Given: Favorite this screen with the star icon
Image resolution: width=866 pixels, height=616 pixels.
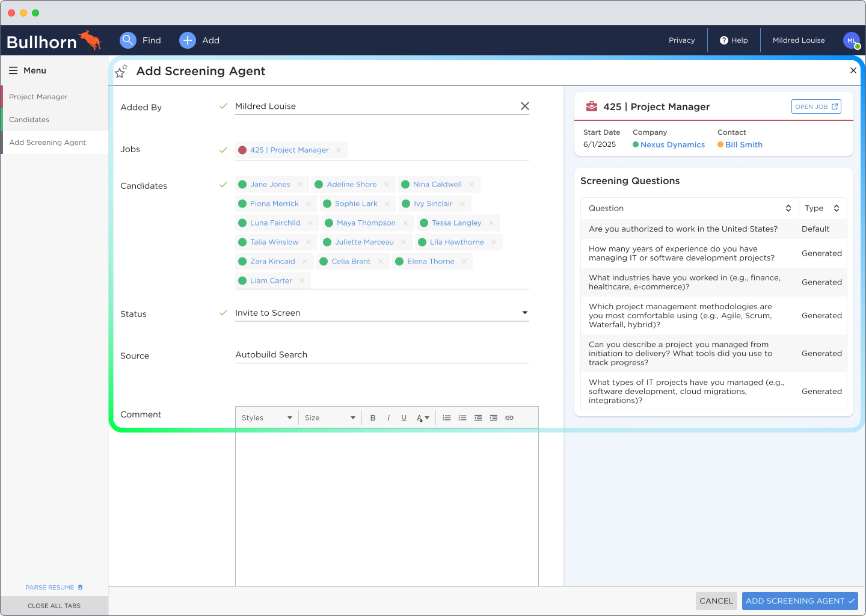Looking at the screenshot, I should point(121,72).
